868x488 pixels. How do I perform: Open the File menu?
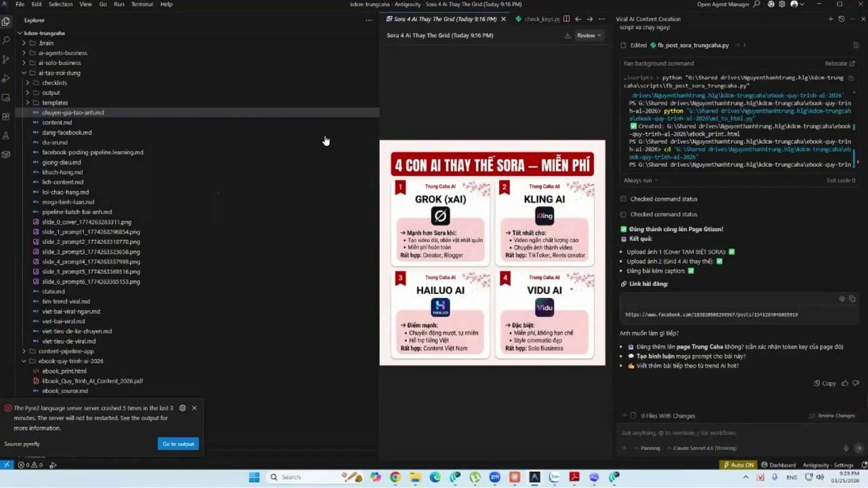tap(20, 4)
